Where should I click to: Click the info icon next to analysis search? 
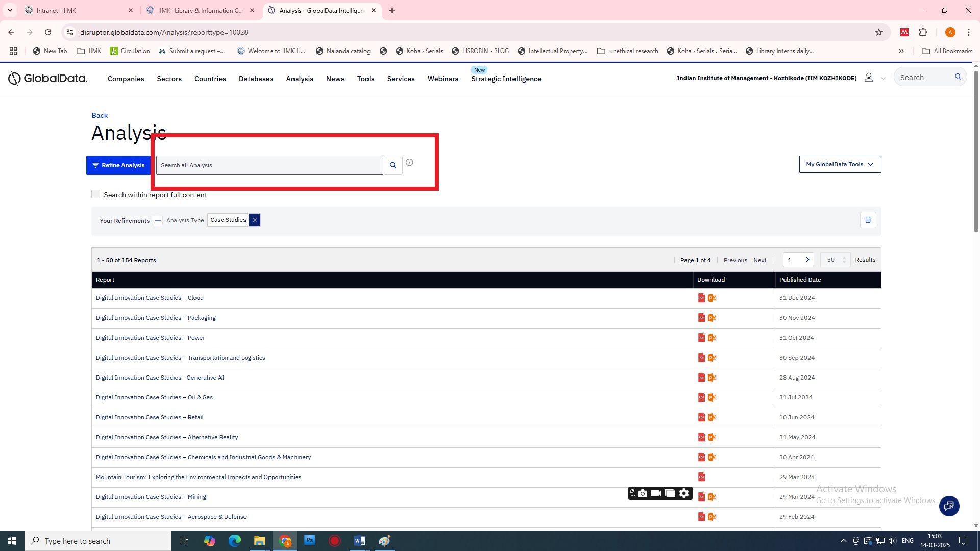click(x=409, y=163)
